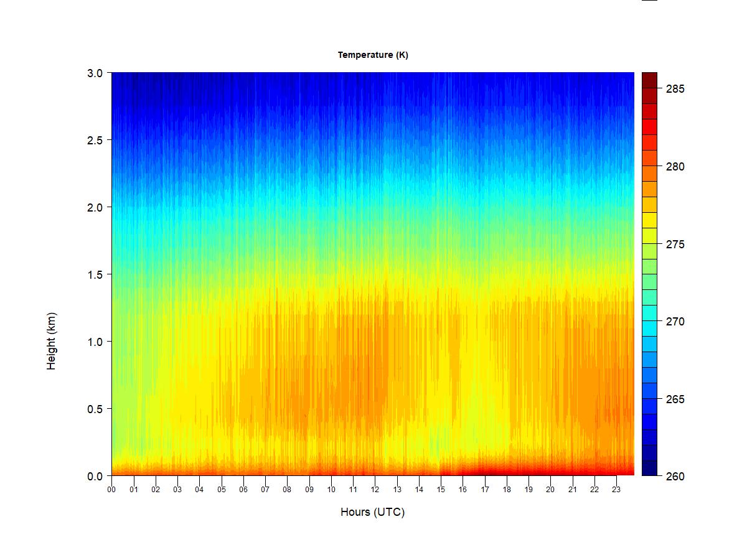Click the 0.0 height axis label

coord(95,476)
